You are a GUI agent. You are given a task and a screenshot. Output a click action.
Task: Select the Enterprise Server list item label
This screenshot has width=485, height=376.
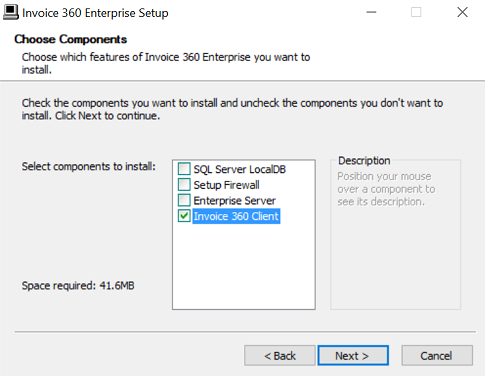point(234,201)
